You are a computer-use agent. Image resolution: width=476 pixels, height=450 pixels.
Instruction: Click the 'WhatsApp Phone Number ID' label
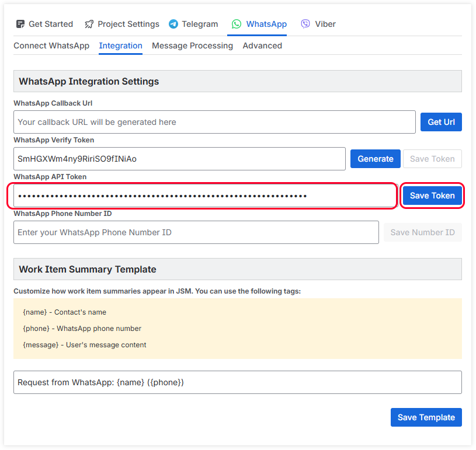[x=62, y=214]
